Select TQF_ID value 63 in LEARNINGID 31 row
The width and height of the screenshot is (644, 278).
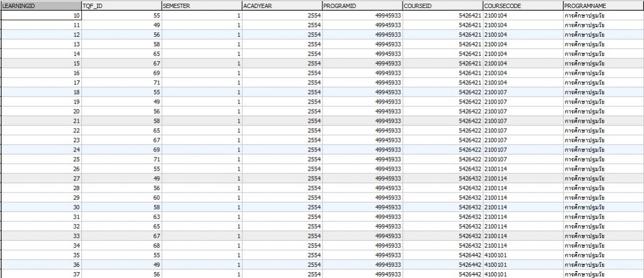(x=121, y=216)
